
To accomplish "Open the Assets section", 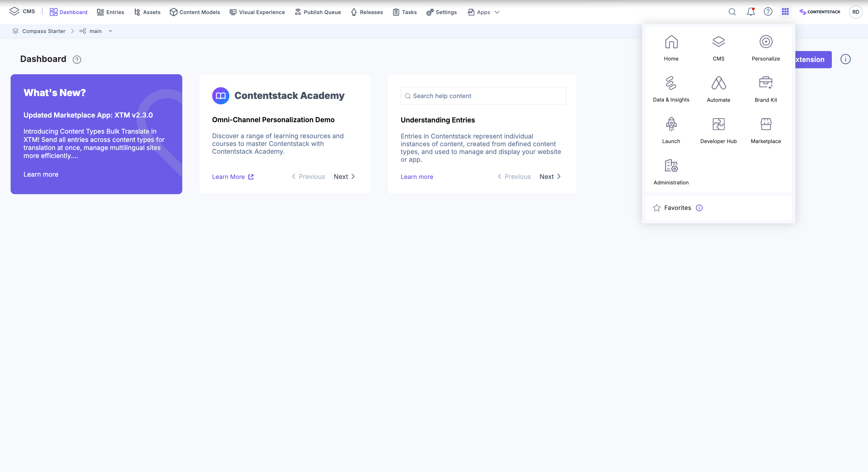I will pos(147,12).
